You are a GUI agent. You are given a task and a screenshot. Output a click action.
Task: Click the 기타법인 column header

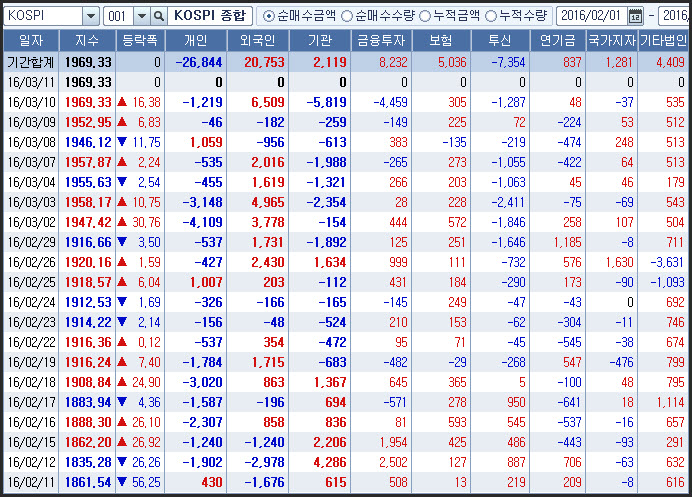663,41
